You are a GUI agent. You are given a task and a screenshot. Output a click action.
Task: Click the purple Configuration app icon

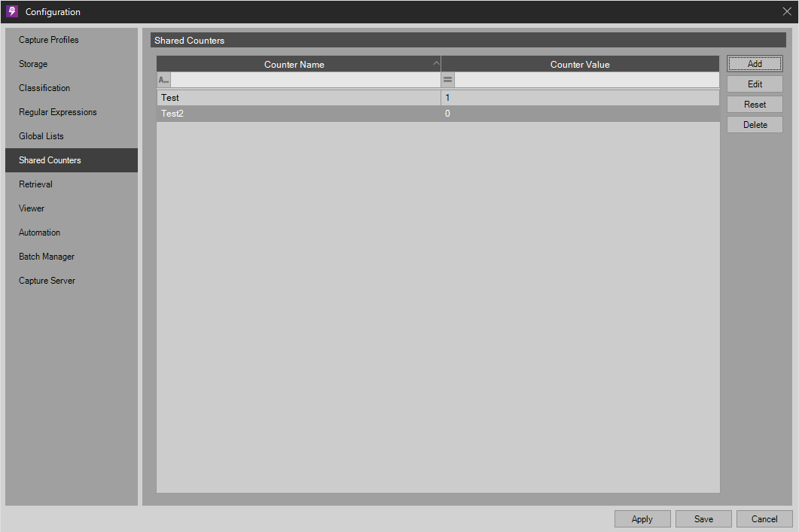coord(12,11)
